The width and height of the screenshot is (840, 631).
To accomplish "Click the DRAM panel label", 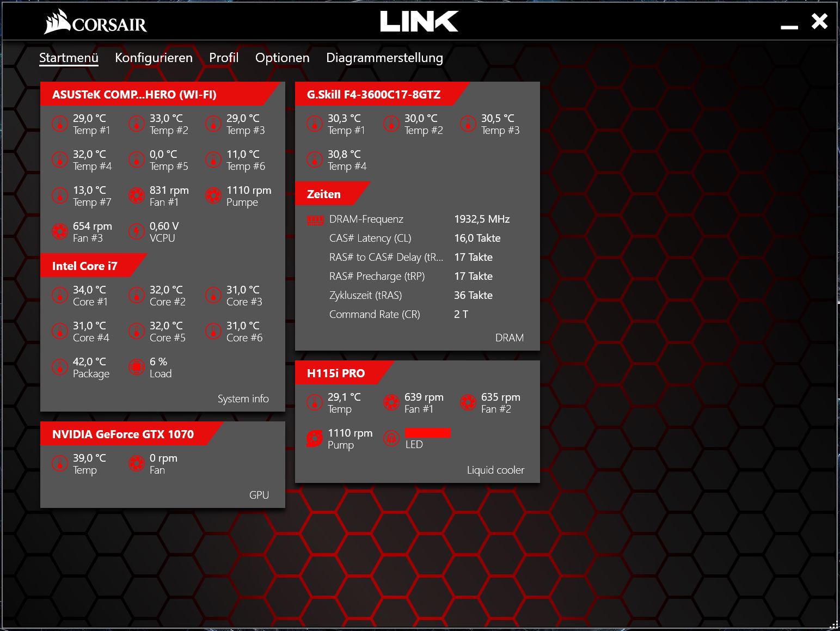I will coord(510,338).
